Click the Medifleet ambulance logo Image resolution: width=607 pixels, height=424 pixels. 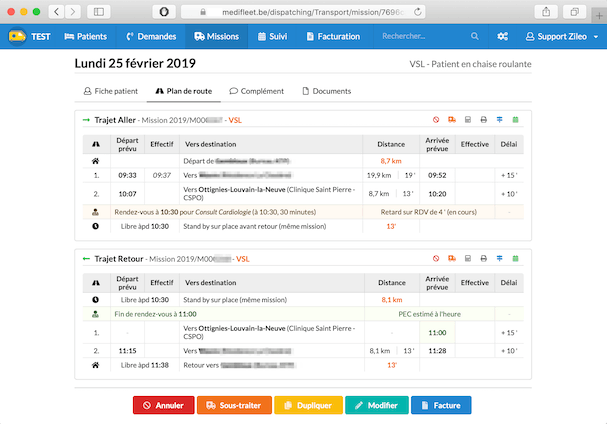(x=17, y=37)
